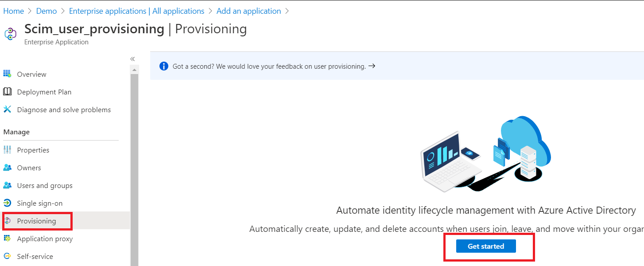Click the info icon on the feedback banner

[x=163, y=66]
